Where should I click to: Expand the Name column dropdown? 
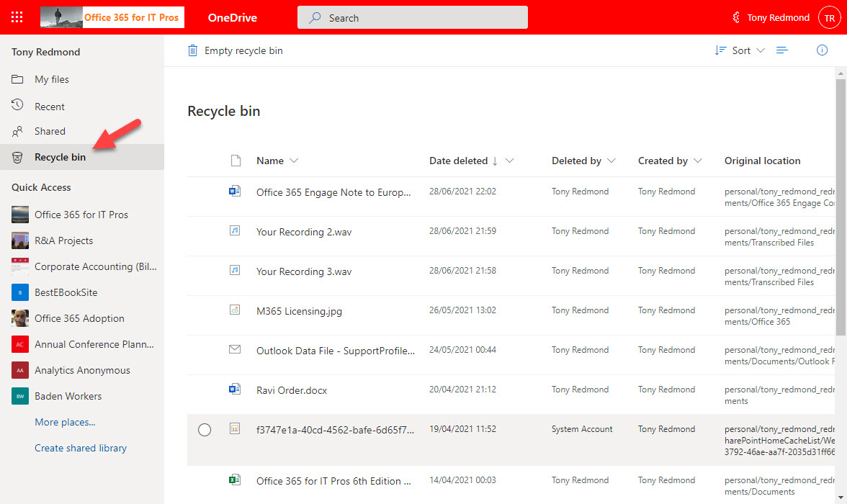click(x=294, y=161)
